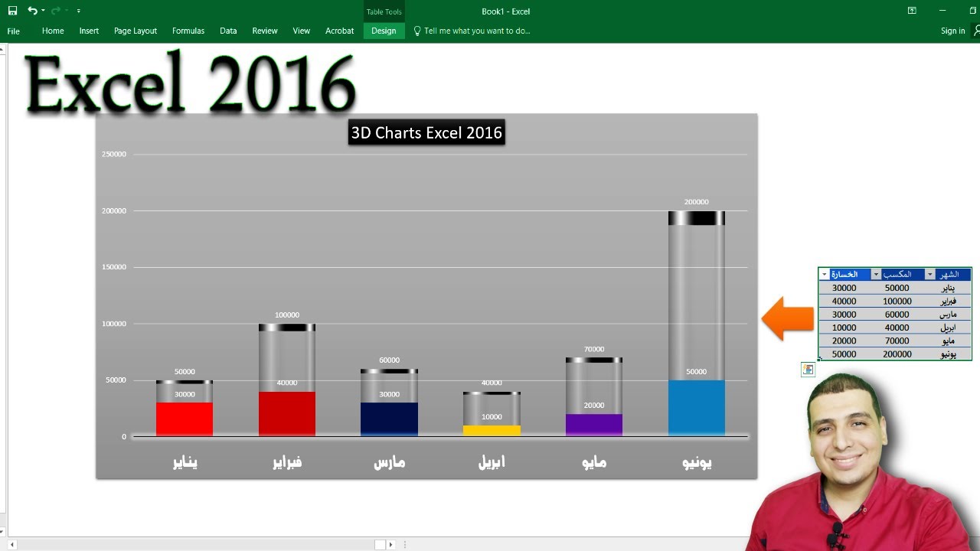Select the chart title 3D Charts Excel 2016
Viewport: 980px width, 551px height.
coord(426,132)
